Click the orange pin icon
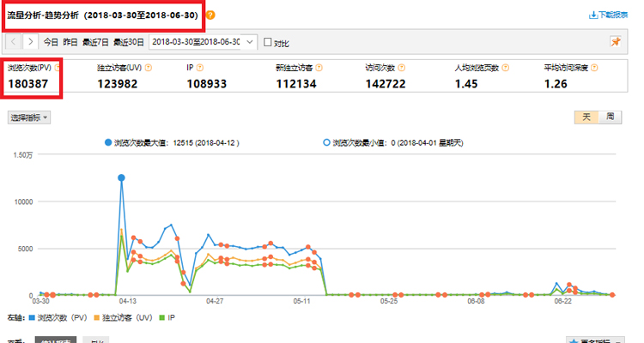This screenshot has height=343, width=644. 615,41
